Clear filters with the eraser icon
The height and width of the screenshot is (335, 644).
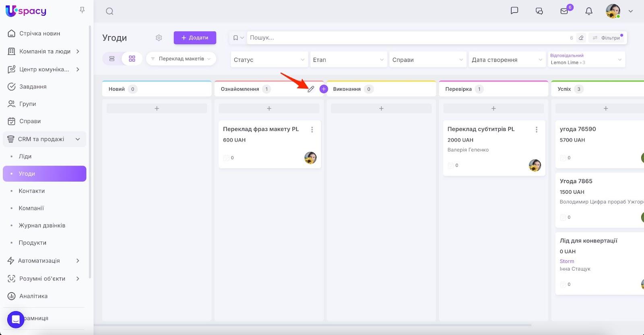[581, 38]
